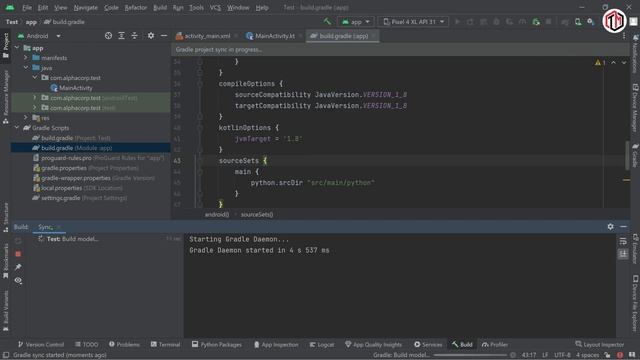Screen dimensions: 640x360
Task: Toggle soft-wrap in build output
Action: tap(623, 242)
